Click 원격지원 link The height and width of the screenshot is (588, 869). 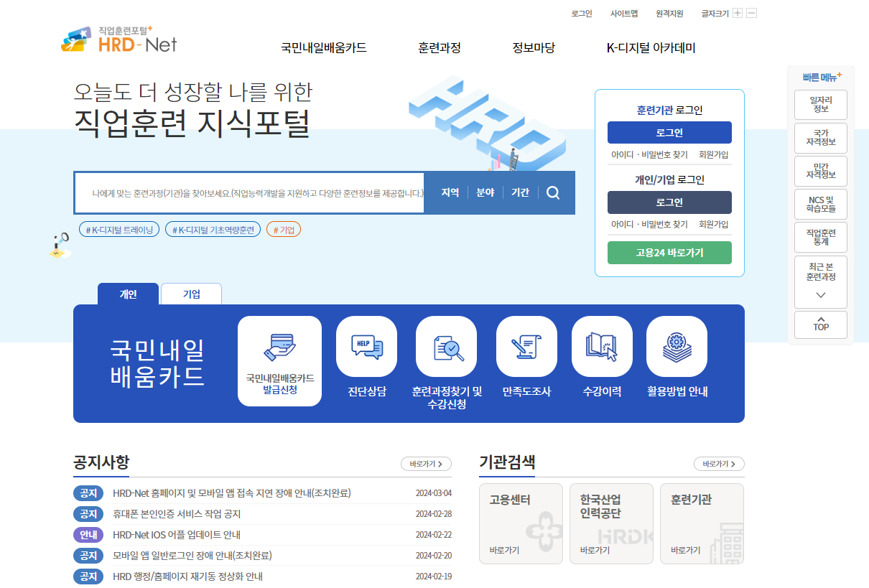(669, 13)
